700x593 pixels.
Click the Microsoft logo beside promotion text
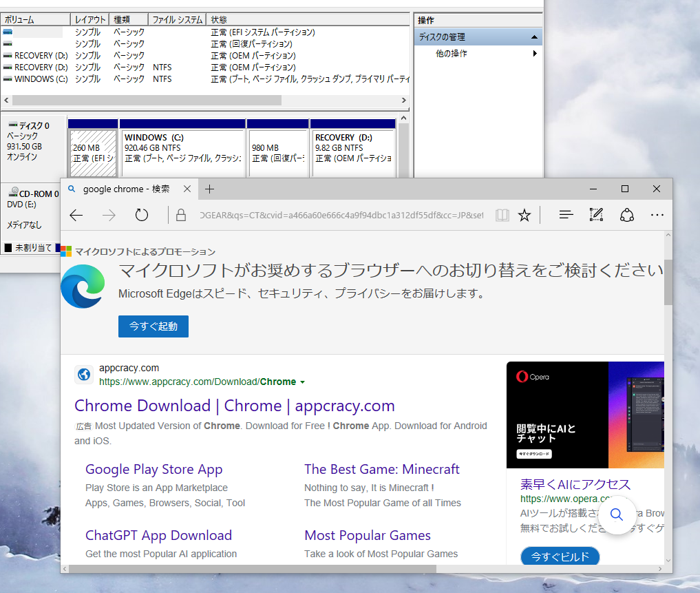66,251
